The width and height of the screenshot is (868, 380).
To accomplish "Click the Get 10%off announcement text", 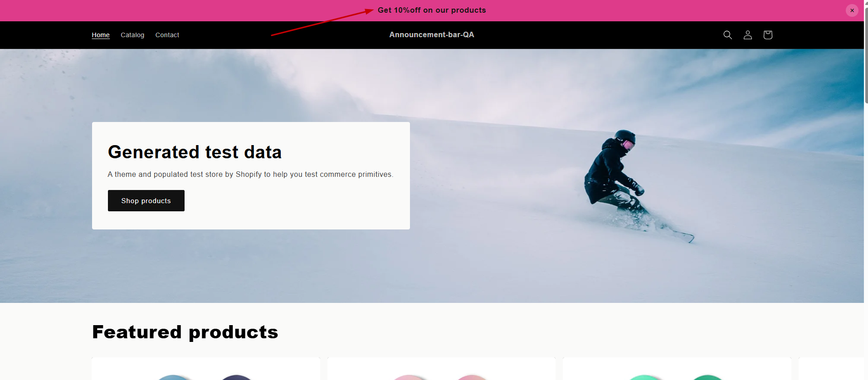I will 432,10.
